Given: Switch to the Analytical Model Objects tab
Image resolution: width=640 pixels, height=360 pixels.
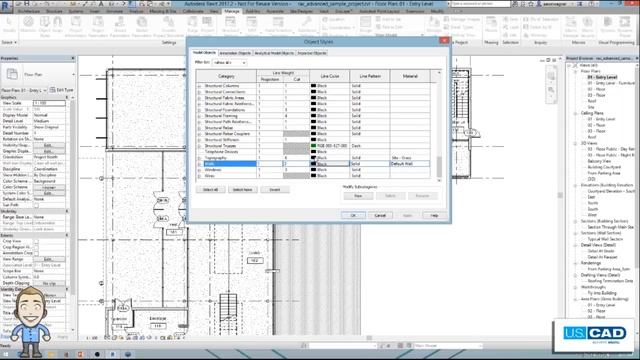Looking at the screenshot, I should click(x=274, y=53).
